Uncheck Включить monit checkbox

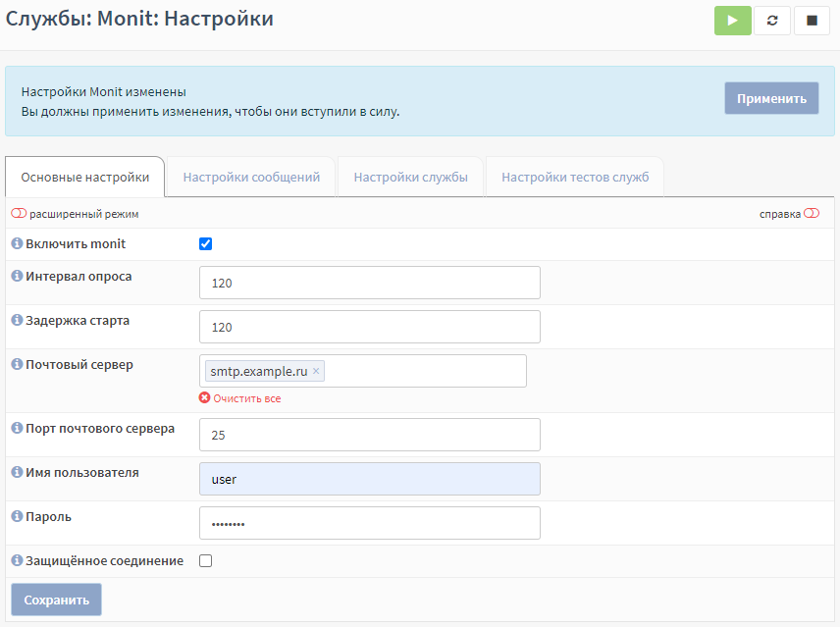coord(205,243)
